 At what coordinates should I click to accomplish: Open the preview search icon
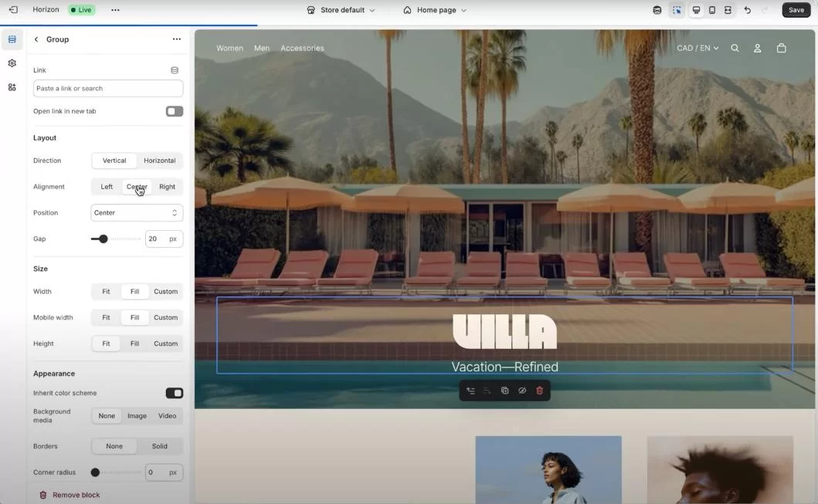click(x=735, y=48)
